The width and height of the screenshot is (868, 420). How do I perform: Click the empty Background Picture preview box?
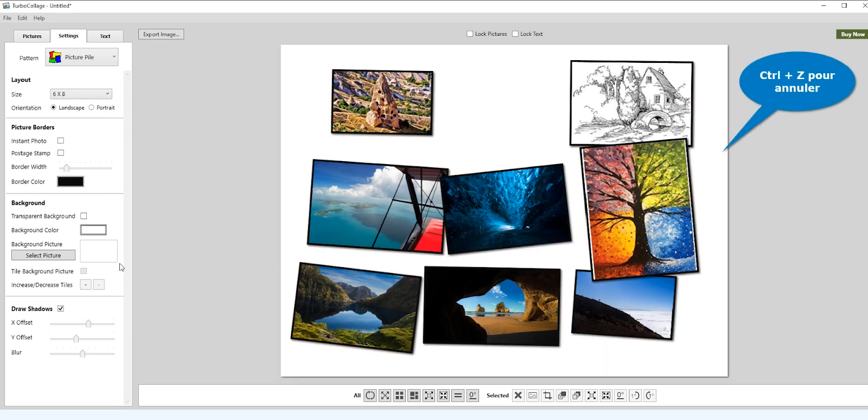99,251
